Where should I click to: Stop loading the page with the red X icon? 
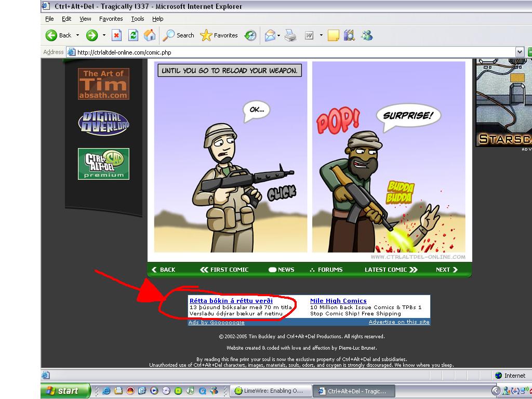(x=117, y=35)
